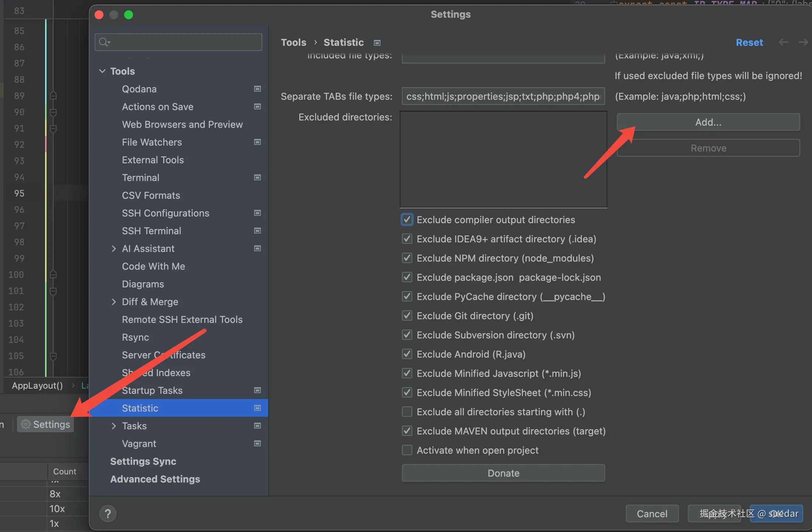Screen dimensions: 812x532
Task: Click the Separate TABs file types field
Action: click(503, 96)
